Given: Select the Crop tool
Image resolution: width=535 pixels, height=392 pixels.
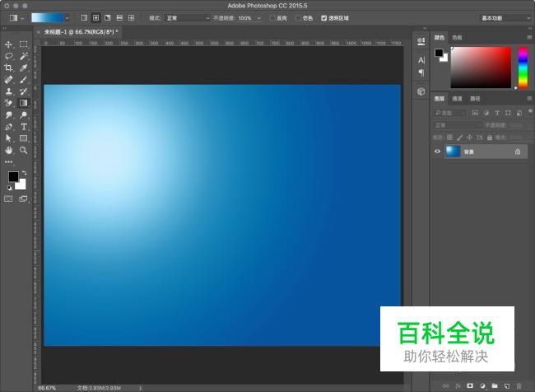Looking at the screenshot, I should tap(9, 68).
